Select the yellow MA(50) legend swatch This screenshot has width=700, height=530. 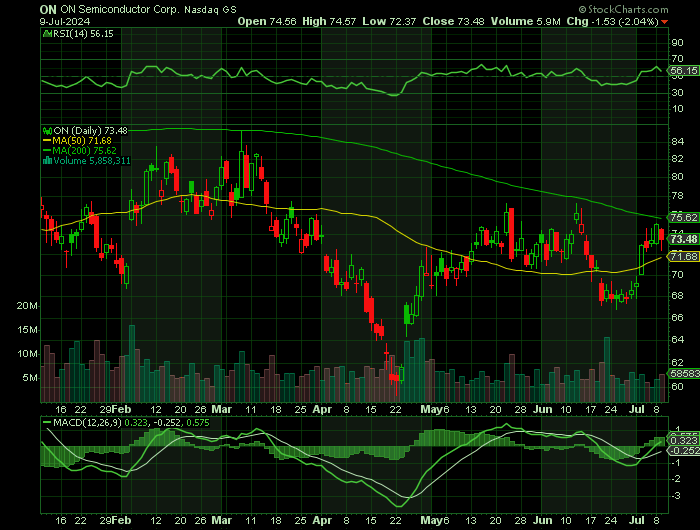[47, 141]
